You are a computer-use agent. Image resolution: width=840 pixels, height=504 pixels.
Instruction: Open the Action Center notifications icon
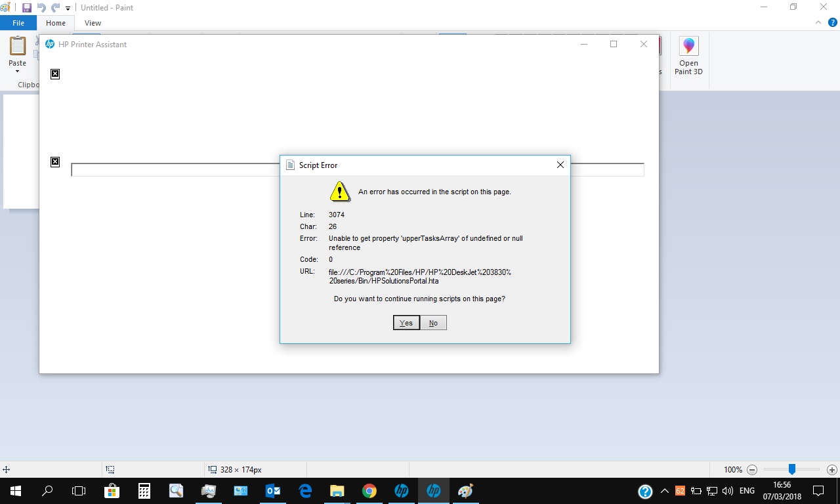[818, 491]
